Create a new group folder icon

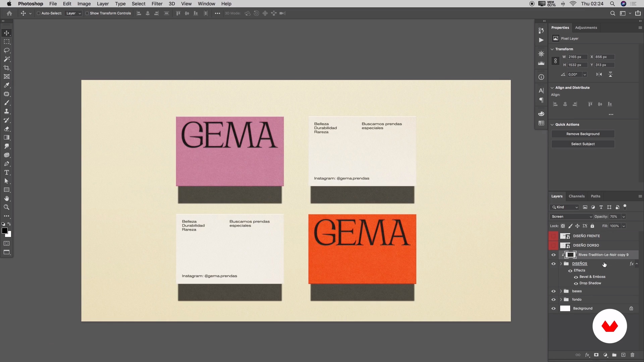click(x=614, y=355)
